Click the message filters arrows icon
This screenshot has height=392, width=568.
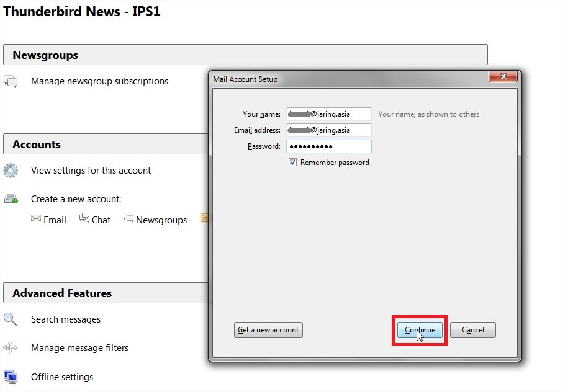tap(10, 347)
